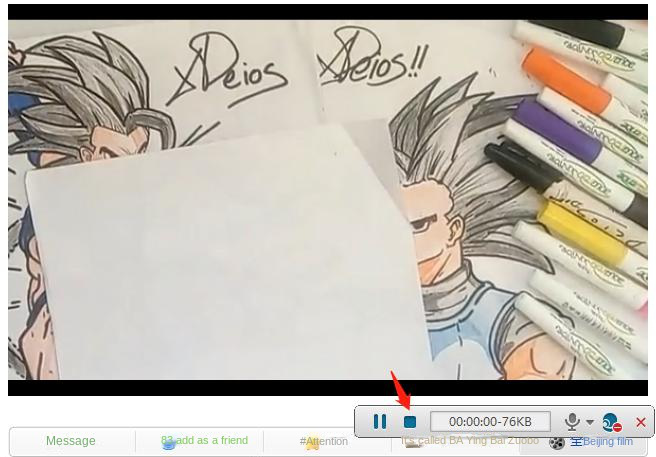
Task: Open 'It's called BA Ying Bai Zuobo' link
Action: (469, 440)
